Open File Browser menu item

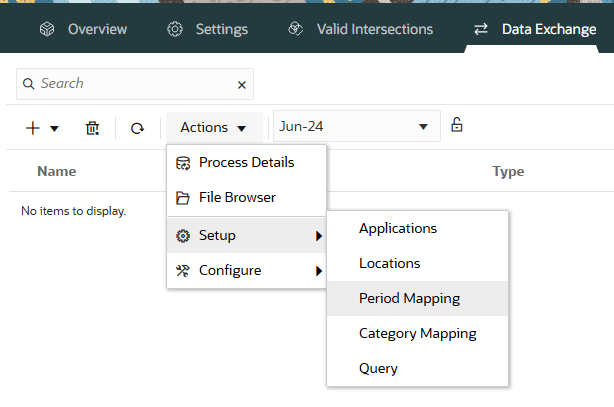pyautogui.click(x=237, y=198)
